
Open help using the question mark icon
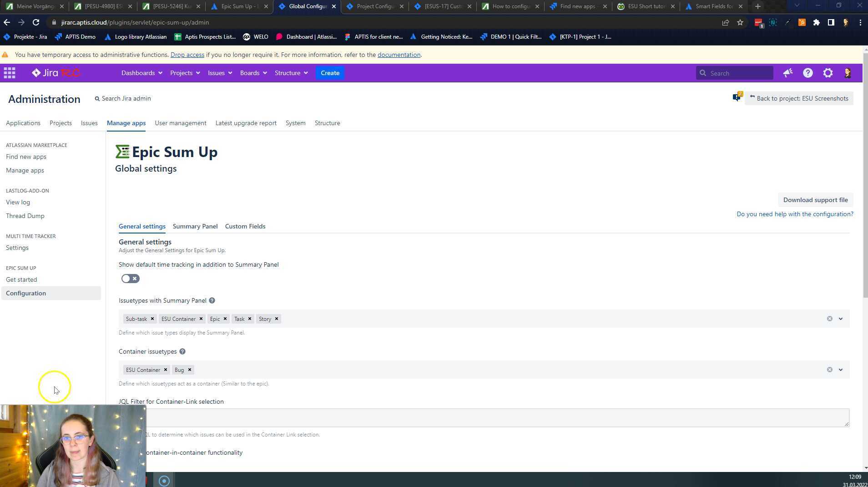click(x=807, y=73)
